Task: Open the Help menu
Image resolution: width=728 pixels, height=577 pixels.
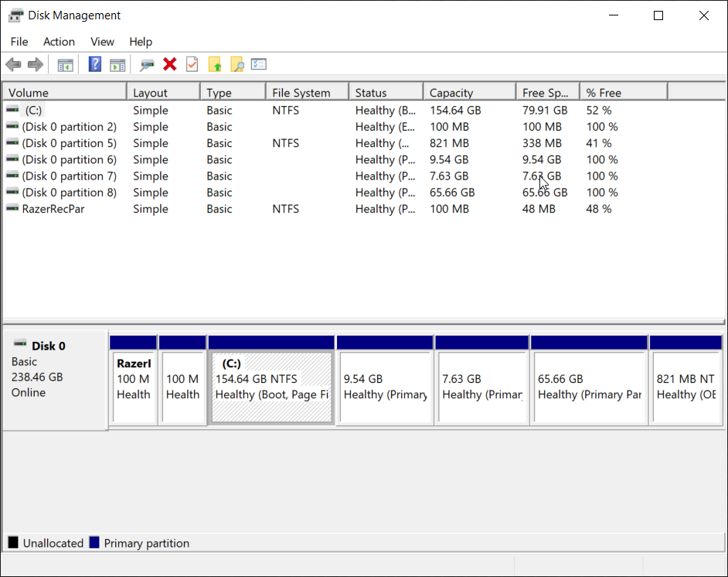Action: pos(141,42)
